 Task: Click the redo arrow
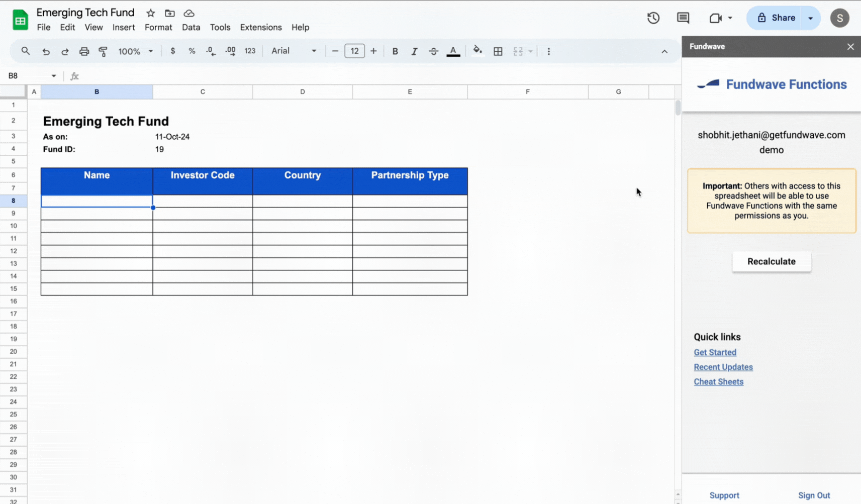click(65, 51)
